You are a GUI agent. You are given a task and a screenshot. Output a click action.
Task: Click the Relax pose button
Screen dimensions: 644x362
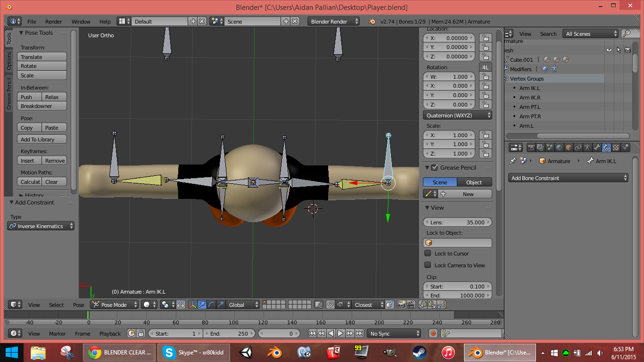54,97
